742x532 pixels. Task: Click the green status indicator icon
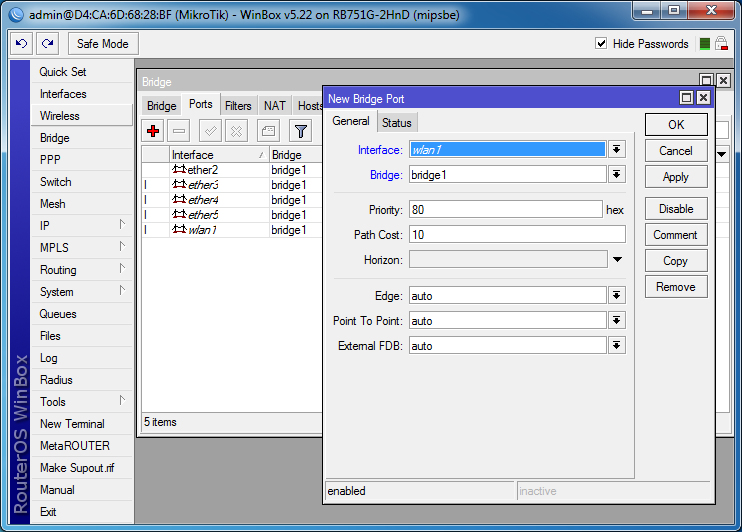[x=705, y=44]
